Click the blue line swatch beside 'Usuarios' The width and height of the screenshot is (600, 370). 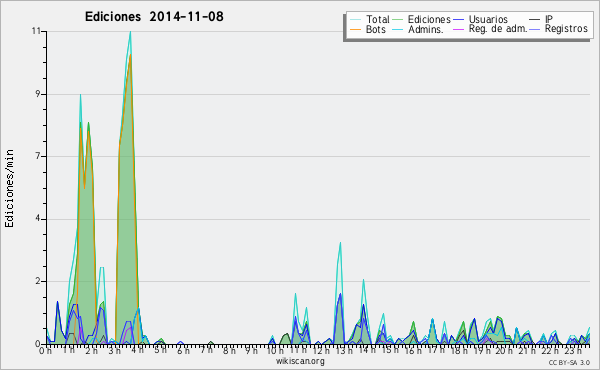(x=458, y=20)
